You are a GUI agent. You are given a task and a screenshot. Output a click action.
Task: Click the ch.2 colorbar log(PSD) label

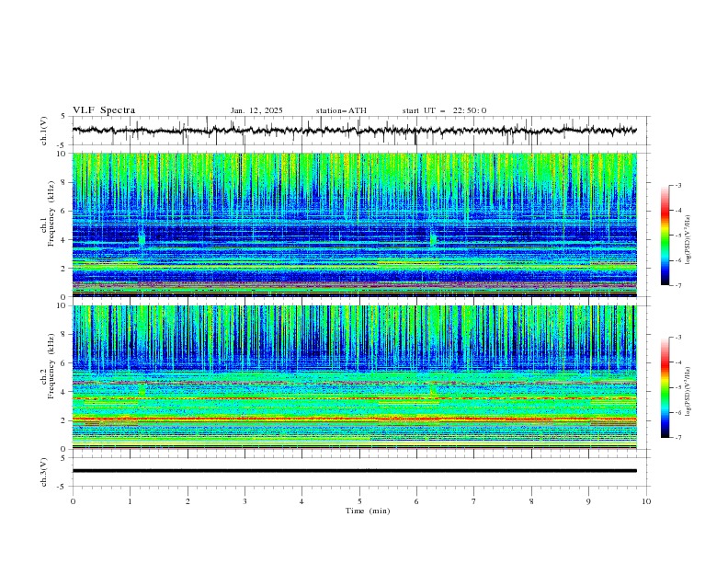[688, 392]
